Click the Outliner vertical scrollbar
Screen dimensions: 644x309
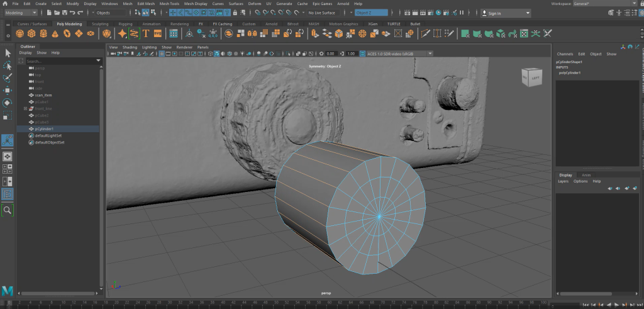click(x=101, y=177)
